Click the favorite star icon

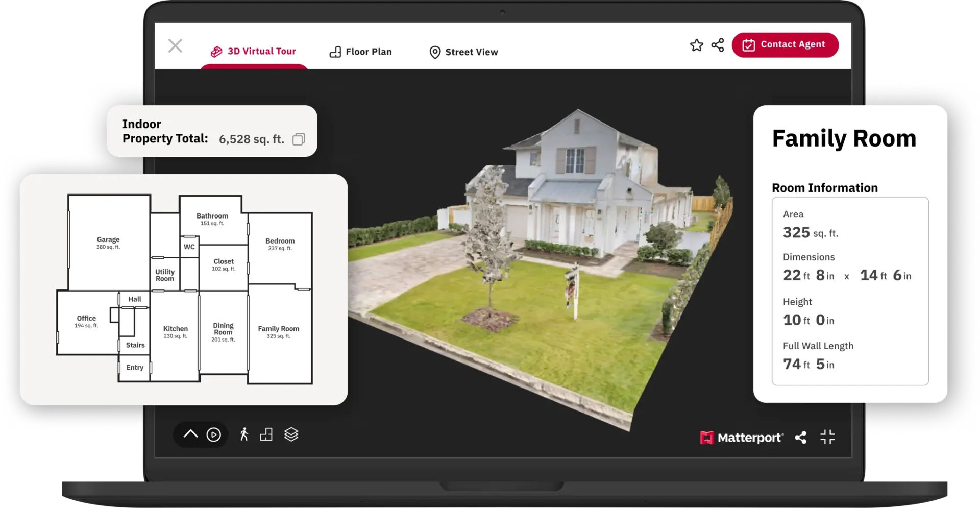pyautogui.click(x=696, y=45)
